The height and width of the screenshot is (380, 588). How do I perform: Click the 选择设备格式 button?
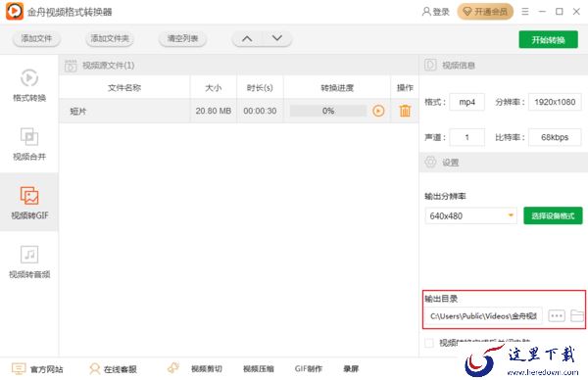click(x=553, y=215)
